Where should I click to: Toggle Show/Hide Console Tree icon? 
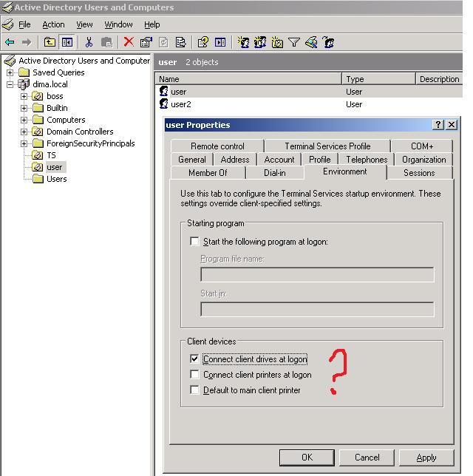coord(67,42)
